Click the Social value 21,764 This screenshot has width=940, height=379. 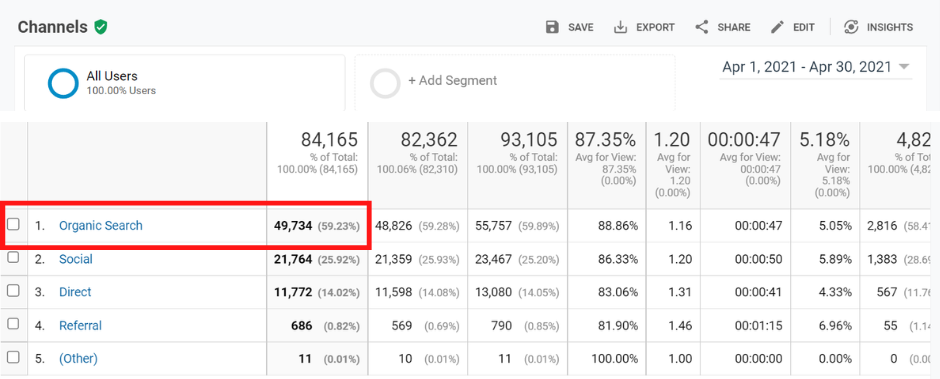293,259
